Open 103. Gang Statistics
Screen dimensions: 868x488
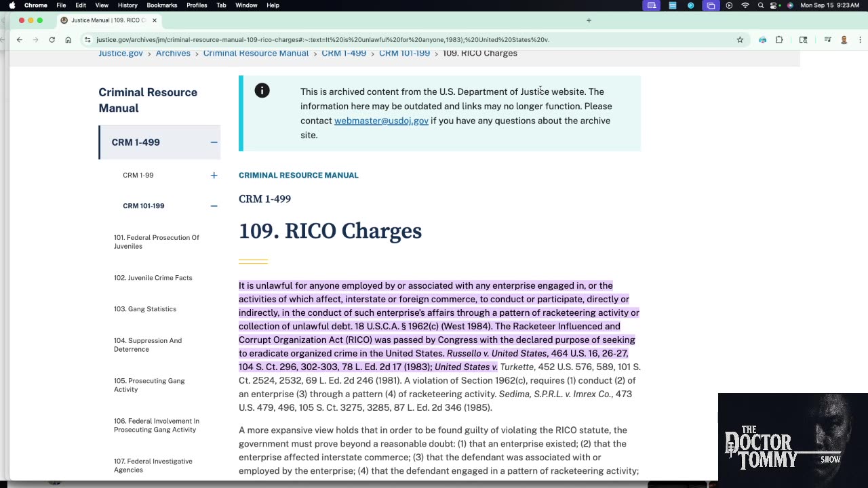point(145,309)
